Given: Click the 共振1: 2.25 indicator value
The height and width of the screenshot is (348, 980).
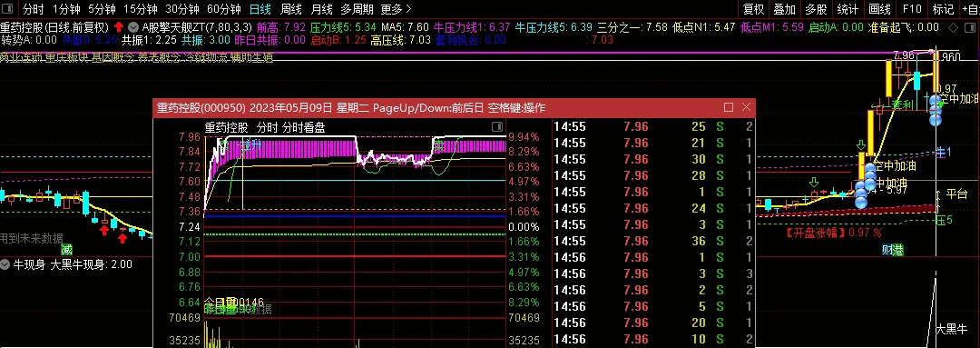Looking at the screenshot, I should coord(149,40).
